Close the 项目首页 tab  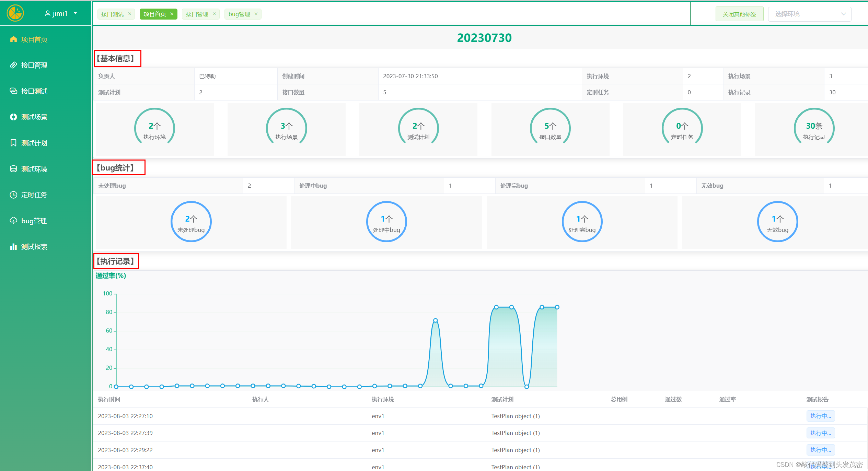tap(172, 14)
